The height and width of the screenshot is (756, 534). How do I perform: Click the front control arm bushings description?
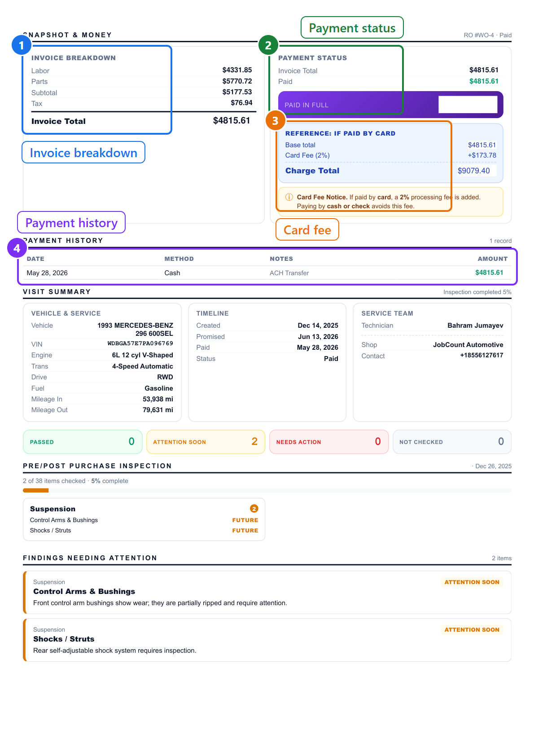click(160, 603)
